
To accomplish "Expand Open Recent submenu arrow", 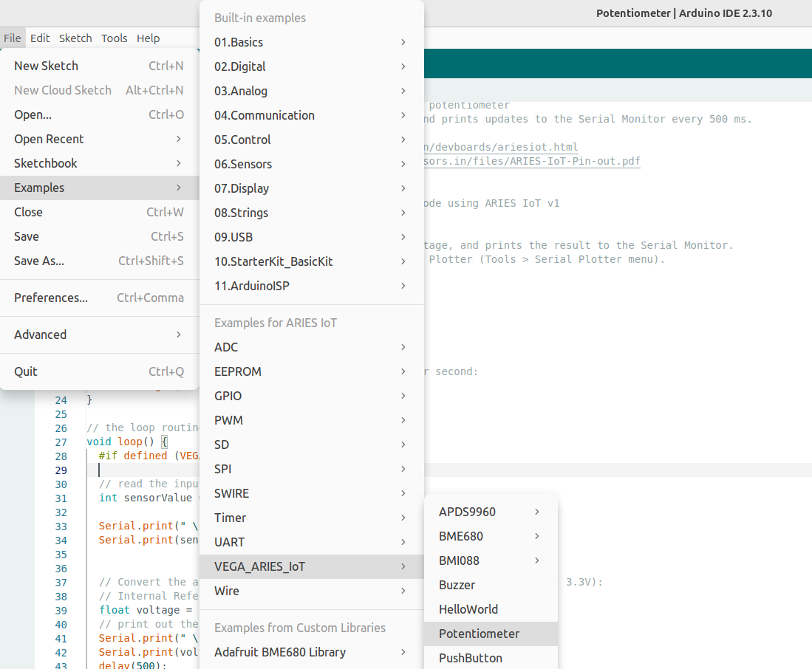I will [178, 139].
